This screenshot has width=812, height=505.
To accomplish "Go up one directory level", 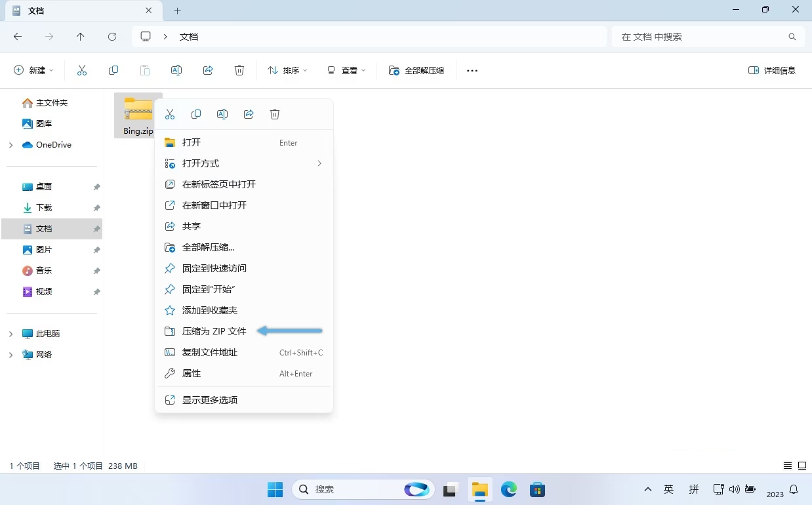I will tap(81, 37).
